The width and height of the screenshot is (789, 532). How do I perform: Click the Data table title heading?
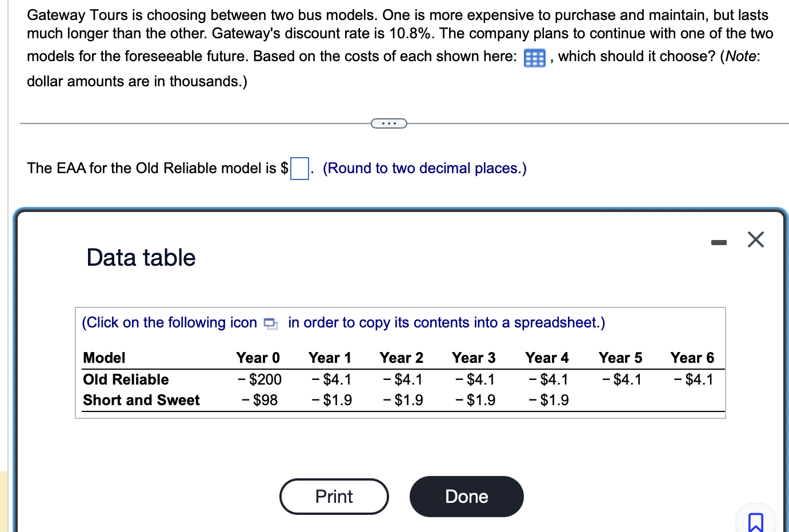coord(141,258)
